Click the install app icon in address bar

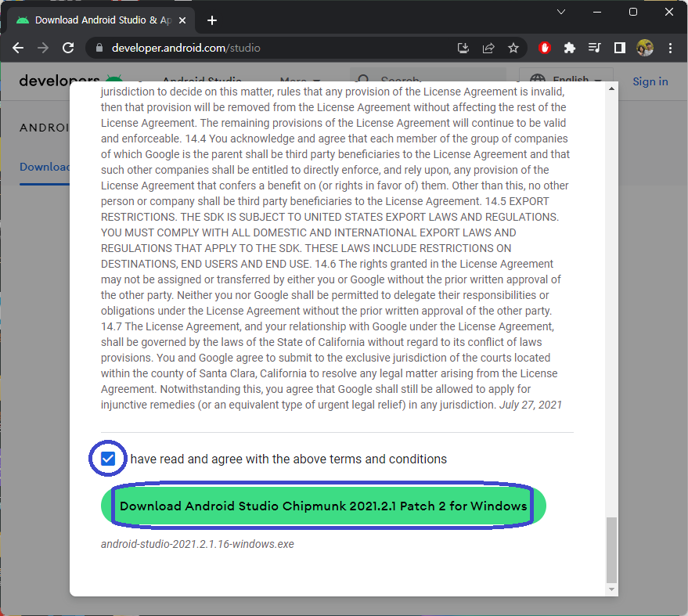463,48
